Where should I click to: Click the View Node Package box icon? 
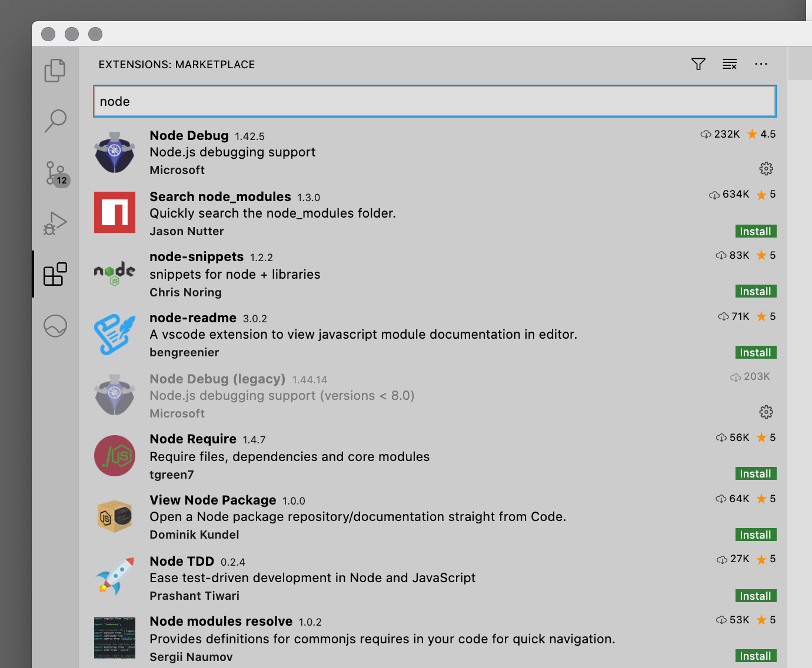pyautogui.click(x=115, y=516)
